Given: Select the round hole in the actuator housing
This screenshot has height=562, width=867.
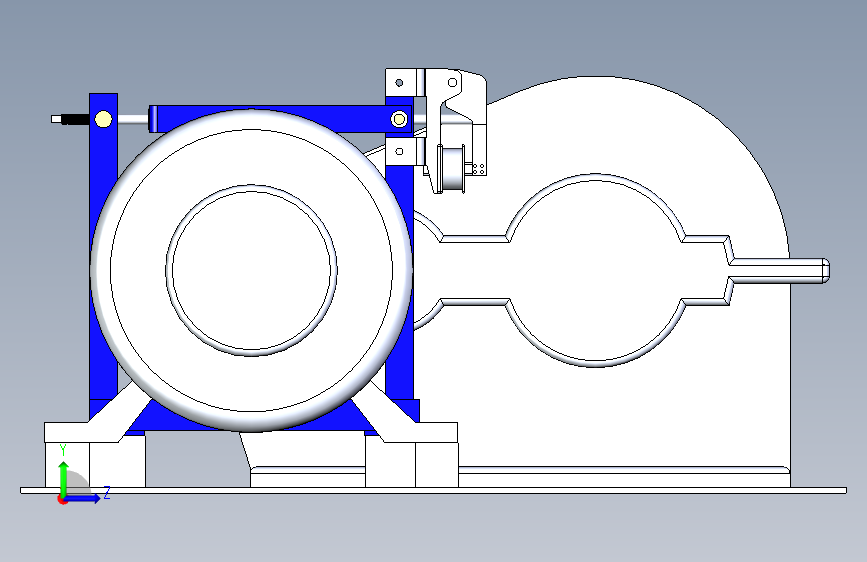Looking at the screenshot, I should pyautogui.click(x=452, y=82).
